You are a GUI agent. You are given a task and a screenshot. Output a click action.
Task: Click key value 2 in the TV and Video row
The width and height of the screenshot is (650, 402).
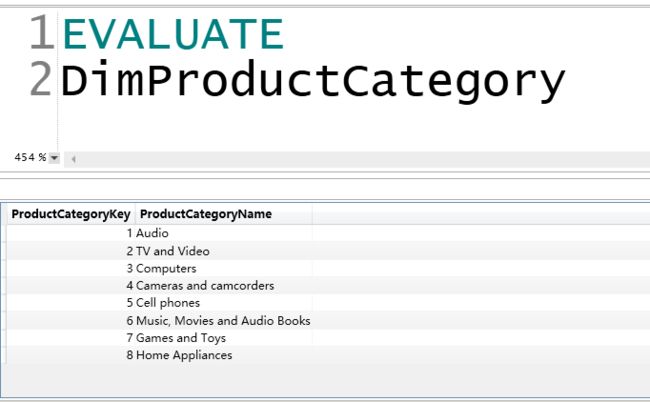[130, 251]
